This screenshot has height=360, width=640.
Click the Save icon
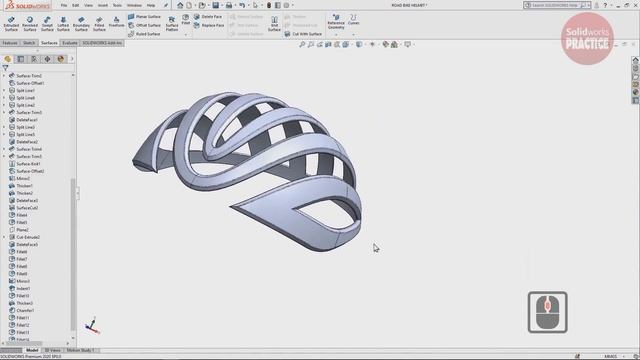[x=216, y=5]
